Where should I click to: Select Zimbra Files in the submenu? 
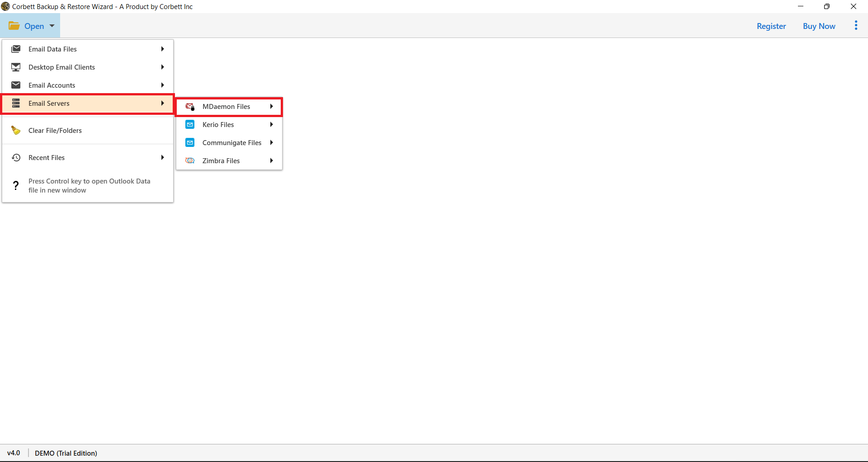pyautogui.click(x=229, y=161)
